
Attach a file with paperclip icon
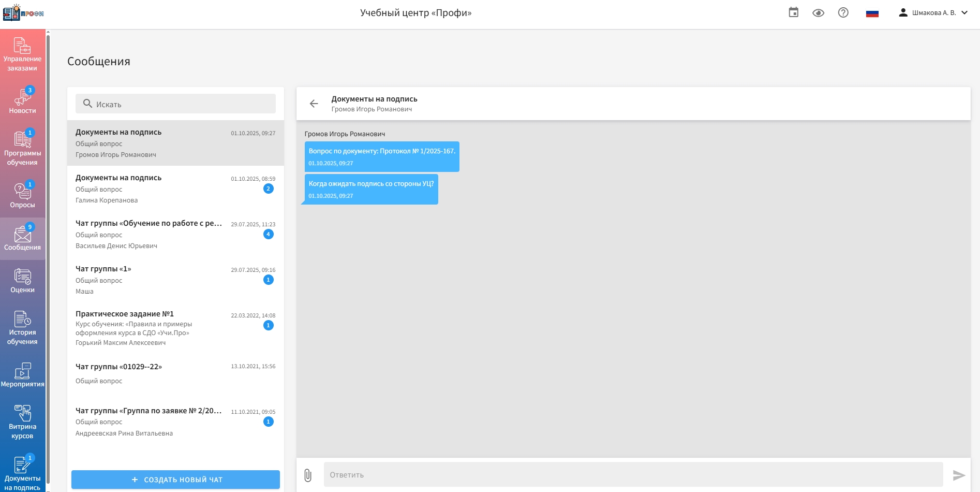coord(308,475)
